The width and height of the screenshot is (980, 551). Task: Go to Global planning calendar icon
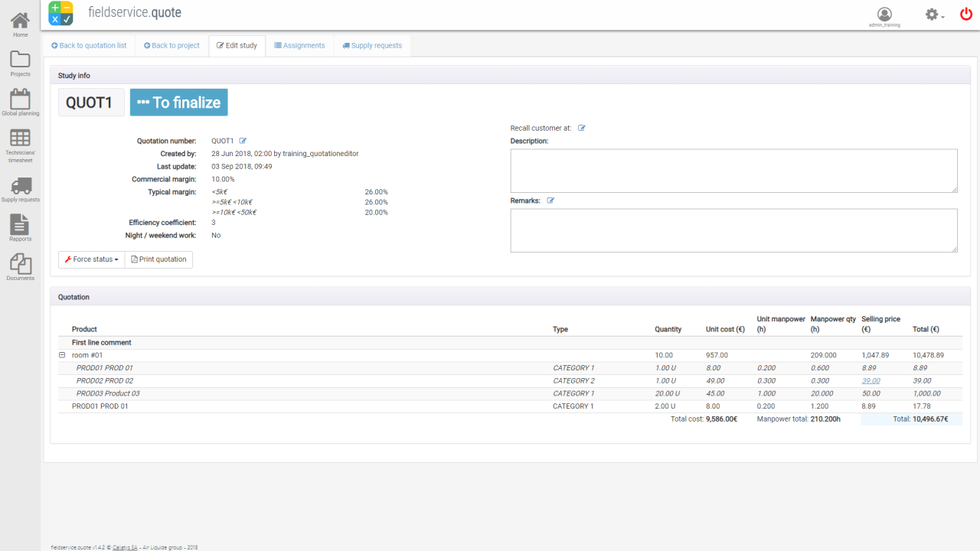tap(20, 100)
